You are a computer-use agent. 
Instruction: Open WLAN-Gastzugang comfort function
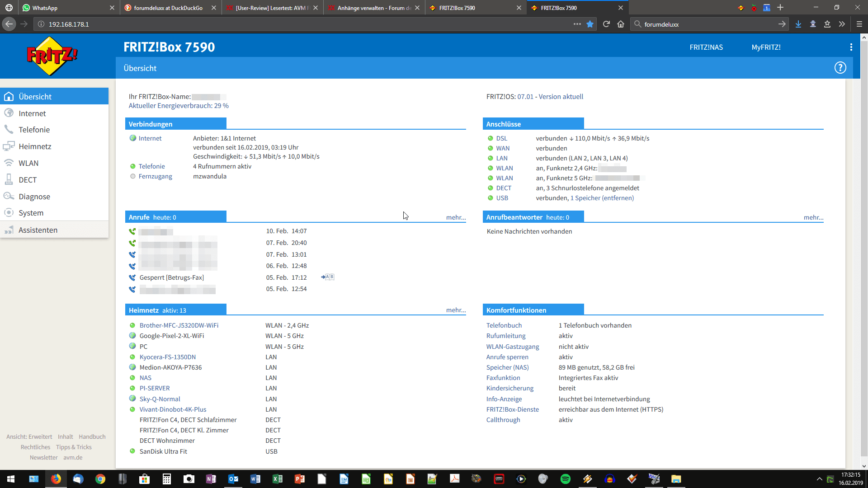pos(513,347)
